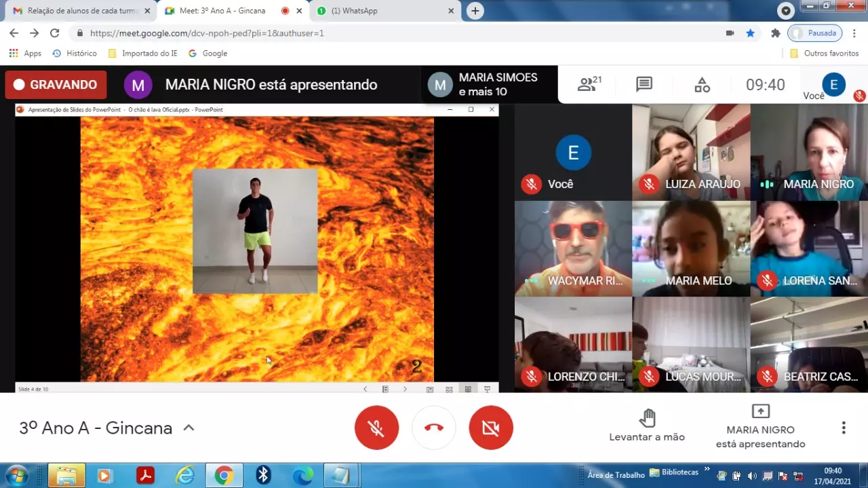Open the GRAVANDO recording indicator

[x=56, y=85]
